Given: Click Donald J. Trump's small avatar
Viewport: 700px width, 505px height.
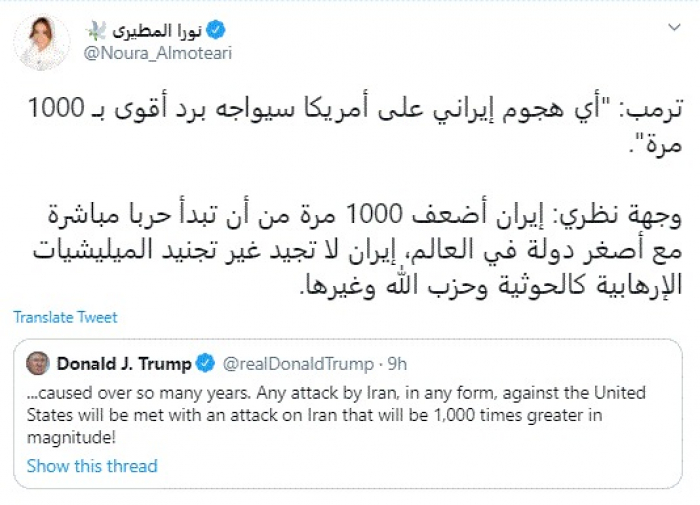Looking at the screenshot, I should coord(38,362).
